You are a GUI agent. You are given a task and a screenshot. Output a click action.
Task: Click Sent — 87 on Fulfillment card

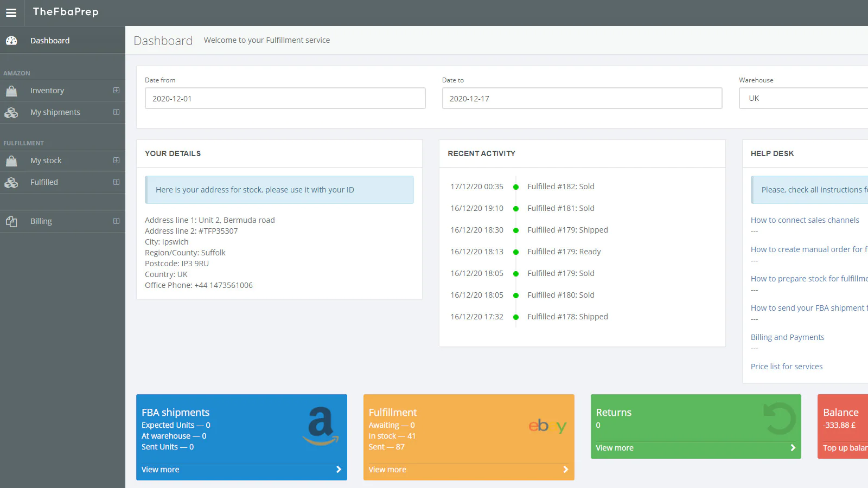click(387, 447)
